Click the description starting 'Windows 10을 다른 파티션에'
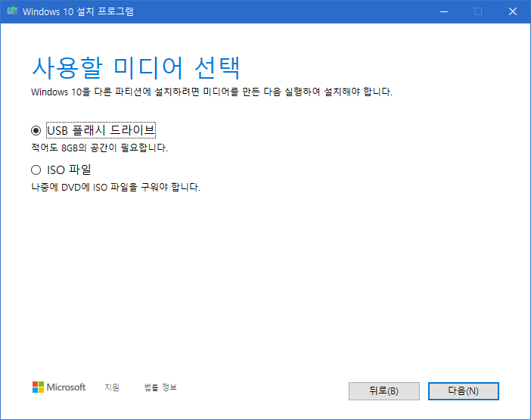Image resolution: width=531 pixels, height=420 pixels. [x=212, y=92]
